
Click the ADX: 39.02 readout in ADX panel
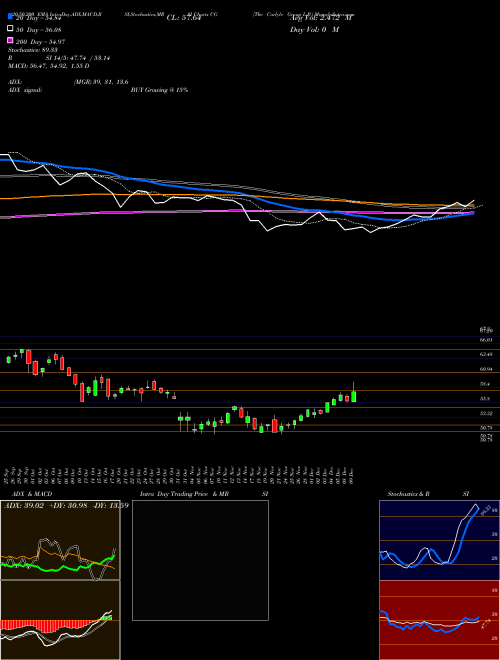24,505
